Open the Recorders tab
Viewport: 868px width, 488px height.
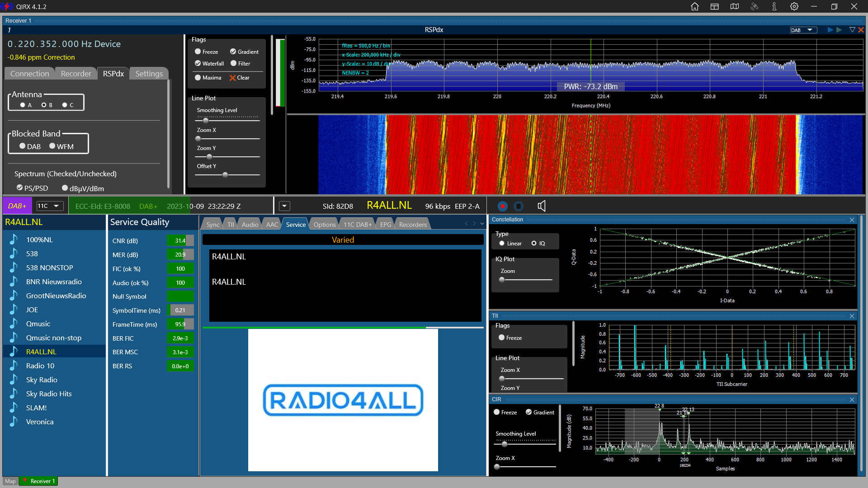pyautogui.click(x=413, y=224)
